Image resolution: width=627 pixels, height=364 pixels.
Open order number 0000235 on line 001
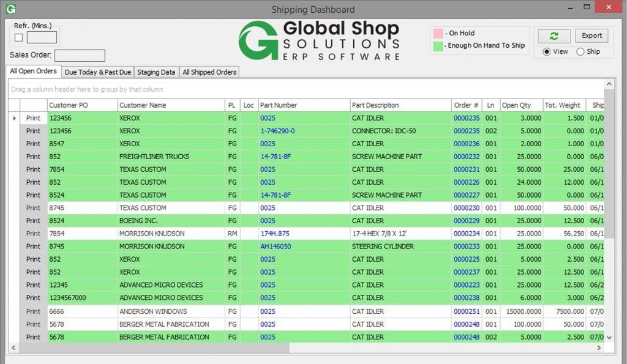tap(466, 118)
